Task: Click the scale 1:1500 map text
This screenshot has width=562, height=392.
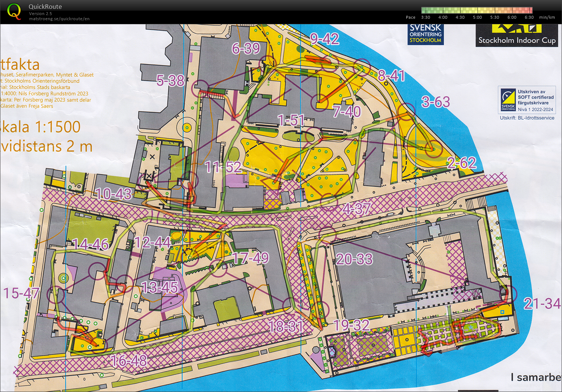Action: (40, 127)
